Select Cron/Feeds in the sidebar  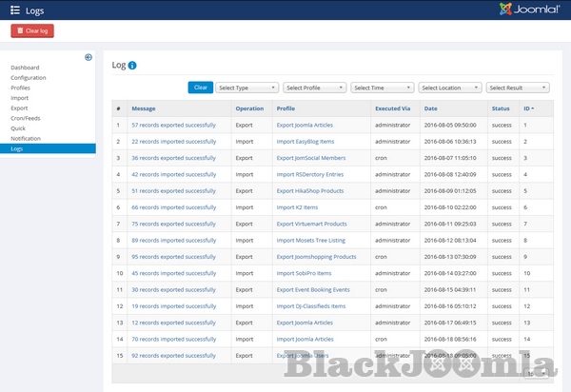26,118
